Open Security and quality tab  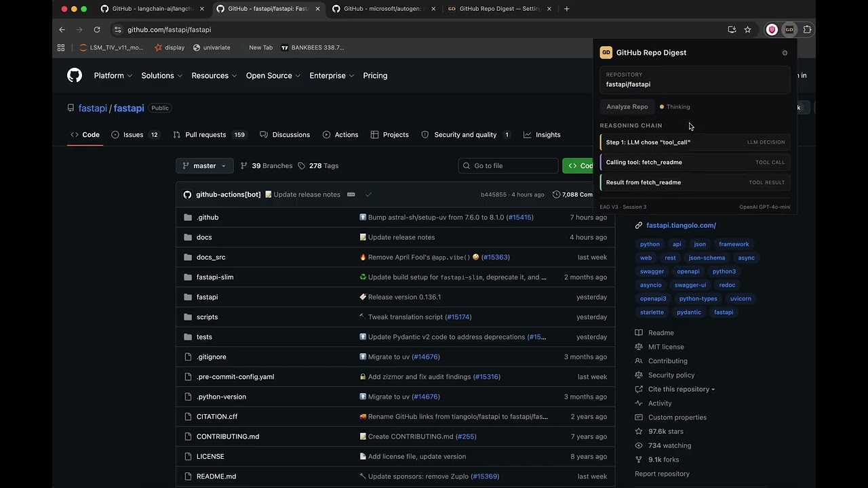(x=466, y=135)
